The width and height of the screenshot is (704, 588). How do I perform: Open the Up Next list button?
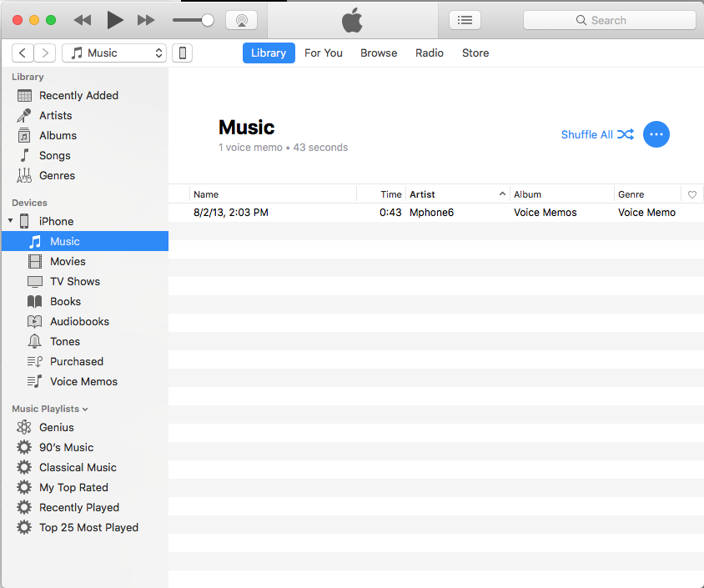(x=465, y=20)
